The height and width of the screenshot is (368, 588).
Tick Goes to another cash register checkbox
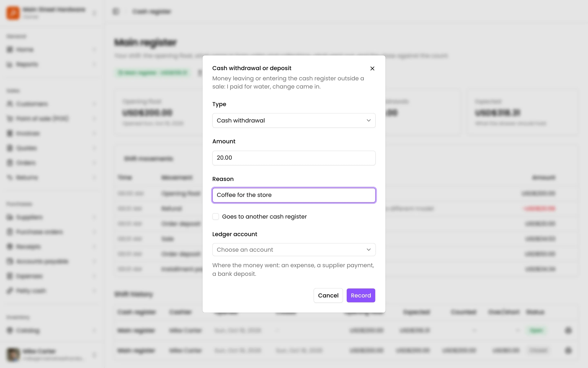216,217
